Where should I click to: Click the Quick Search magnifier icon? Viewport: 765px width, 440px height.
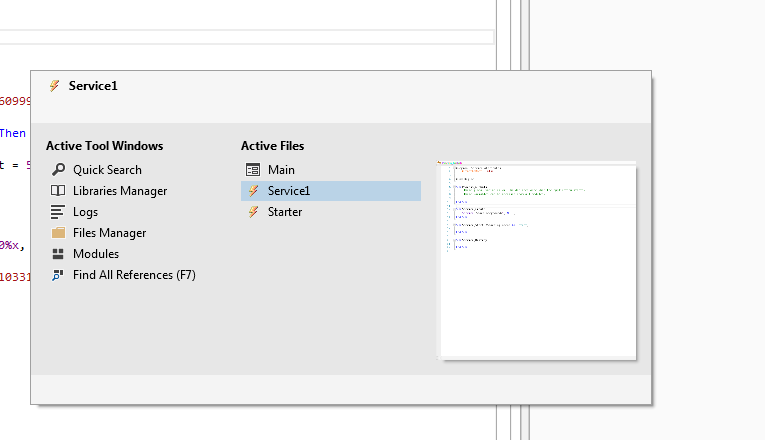[59, 170]
